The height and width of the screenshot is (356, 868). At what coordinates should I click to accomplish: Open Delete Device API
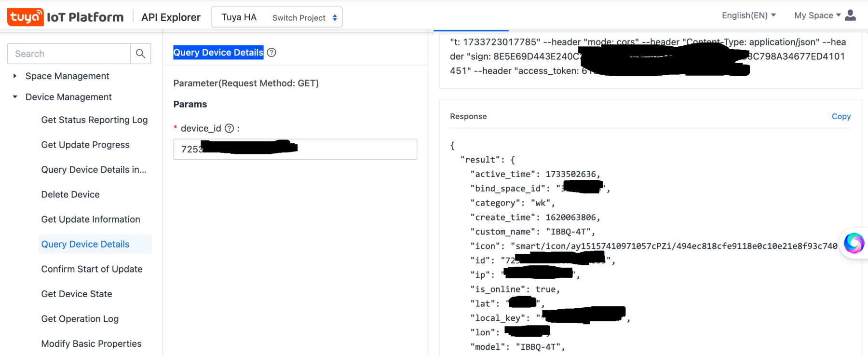70,194
